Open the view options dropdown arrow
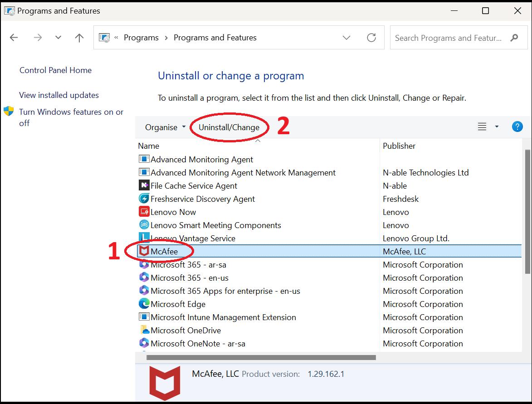This screenshot has width=532, height=404. [x=497, y=127]
